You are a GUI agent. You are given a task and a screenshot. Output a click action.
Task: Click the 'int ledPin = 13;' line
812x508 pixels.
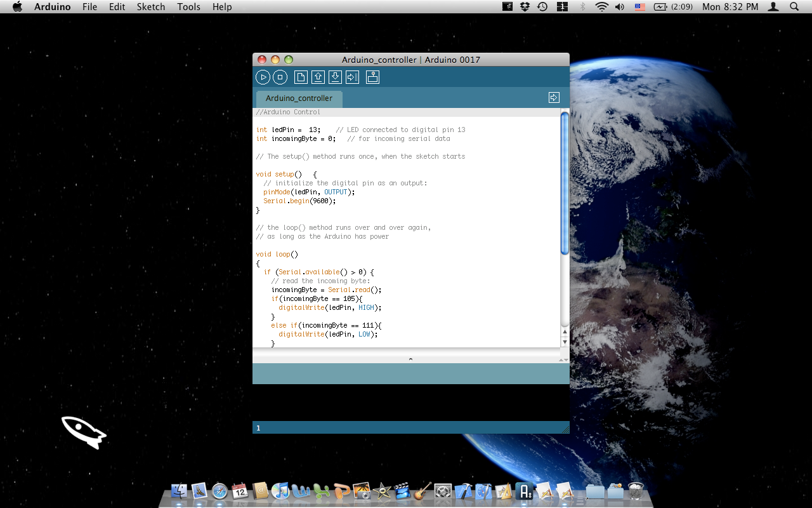pyautogui.click(x=289, y=130)
